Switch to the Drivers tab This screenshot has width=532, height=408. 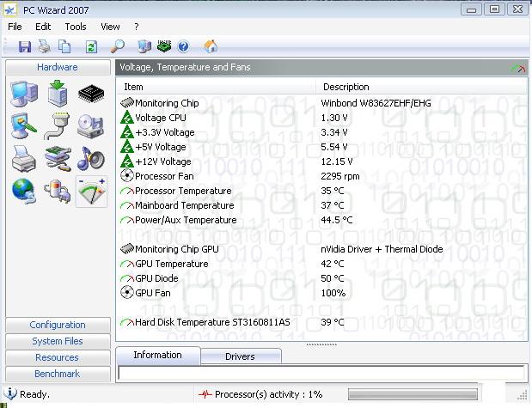[240, 356]
